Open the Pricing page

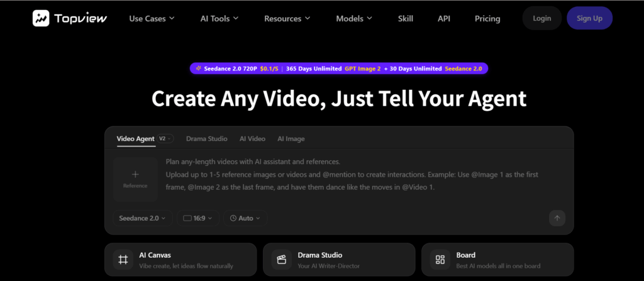[x=487, y=18]
